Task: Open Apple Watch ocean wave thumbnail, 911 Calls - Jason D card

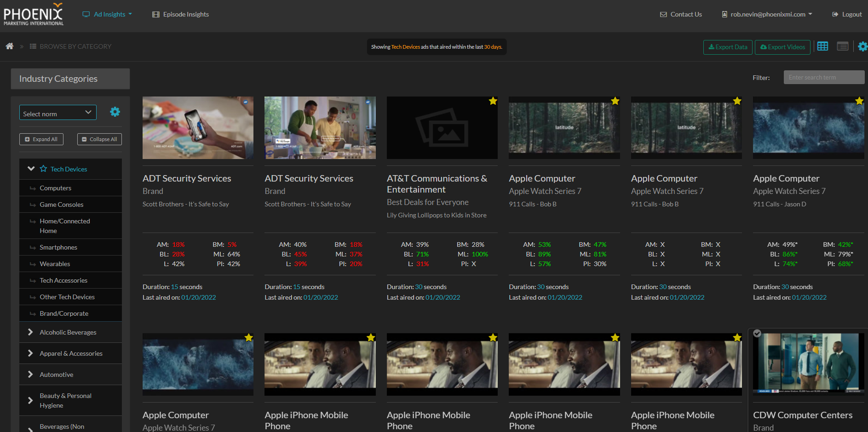Action: click(x=808, y=128)
